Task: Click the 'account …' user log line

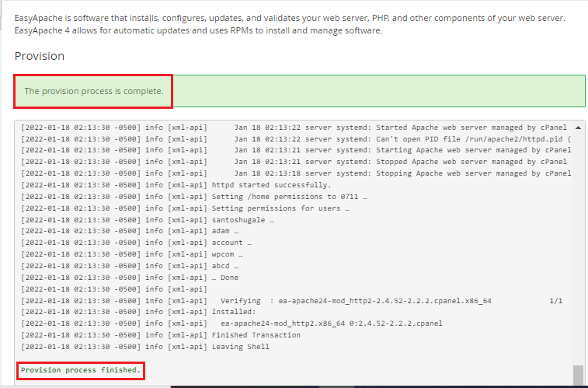Action: pos(137,243)
